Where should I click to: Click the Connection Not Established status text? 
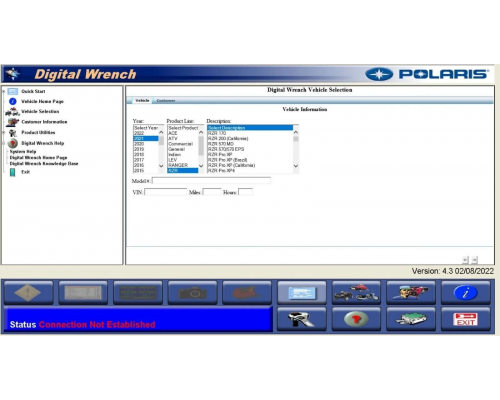(97, 325)
